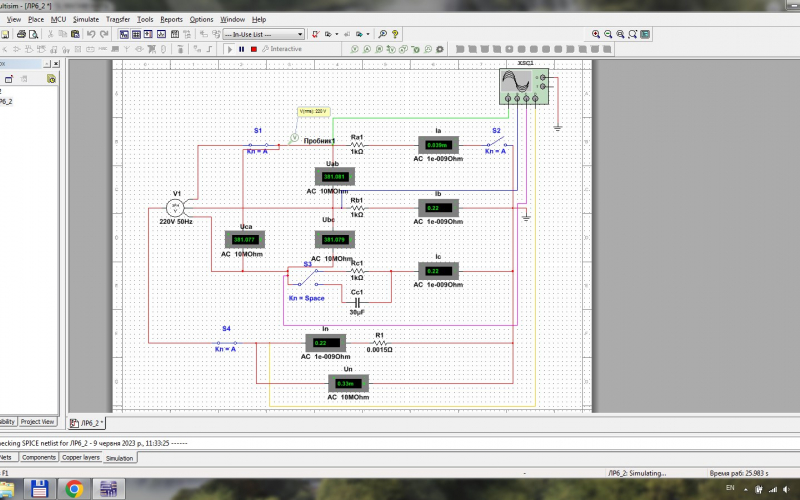Viewport: 800px width, 500px height.
Task: Click the Redo arrow icon
Action: point(104,34)
